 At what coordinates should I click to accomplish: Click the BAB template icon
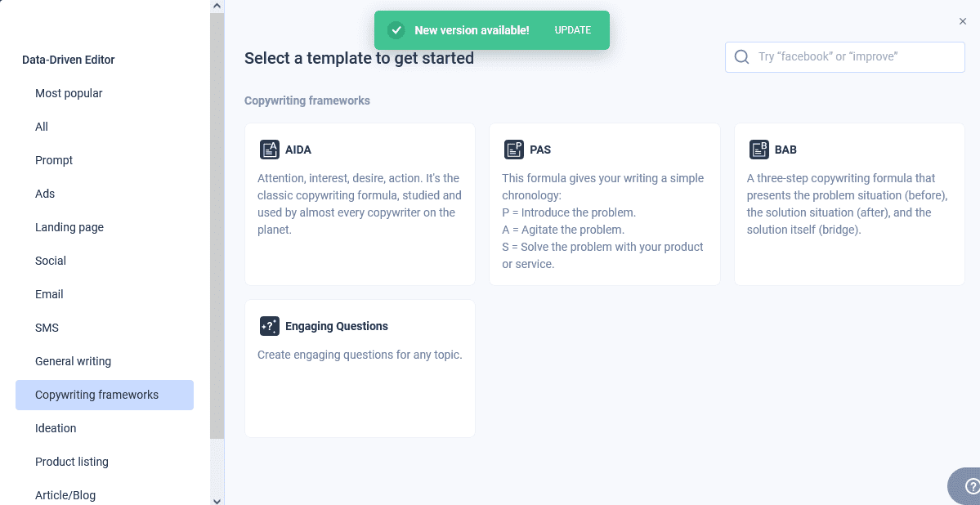tap(759, 150)
